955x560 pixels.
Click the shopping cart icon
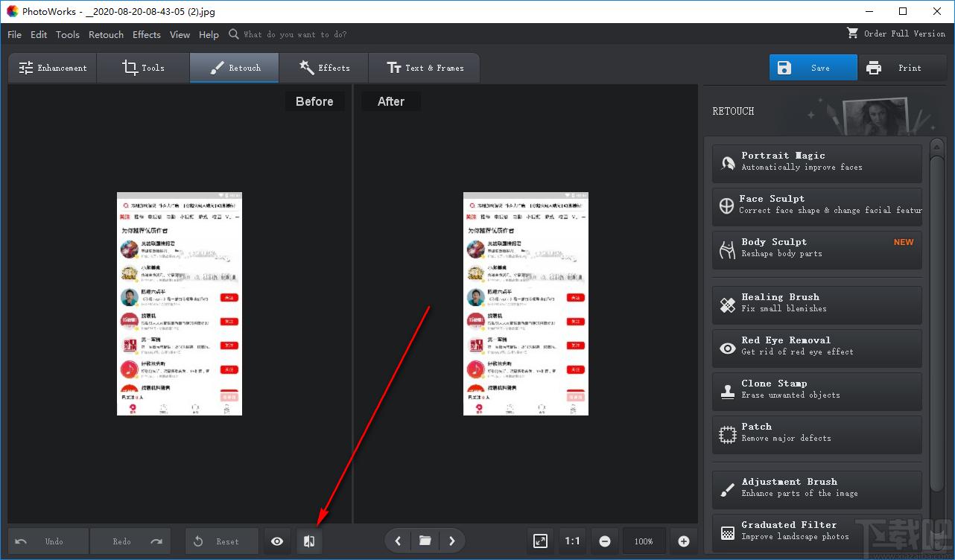coord(853,33)
